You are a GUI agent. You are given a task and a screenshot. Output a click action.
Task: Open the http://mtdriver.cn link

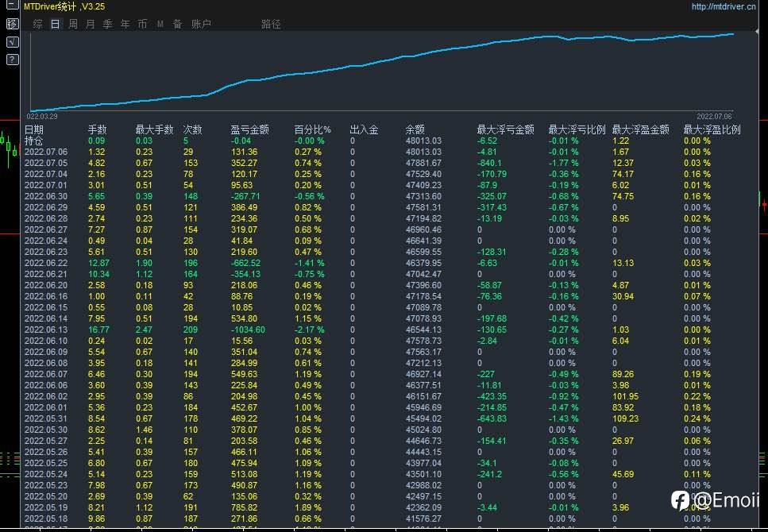pyautogui.click(x=724, y=6)
